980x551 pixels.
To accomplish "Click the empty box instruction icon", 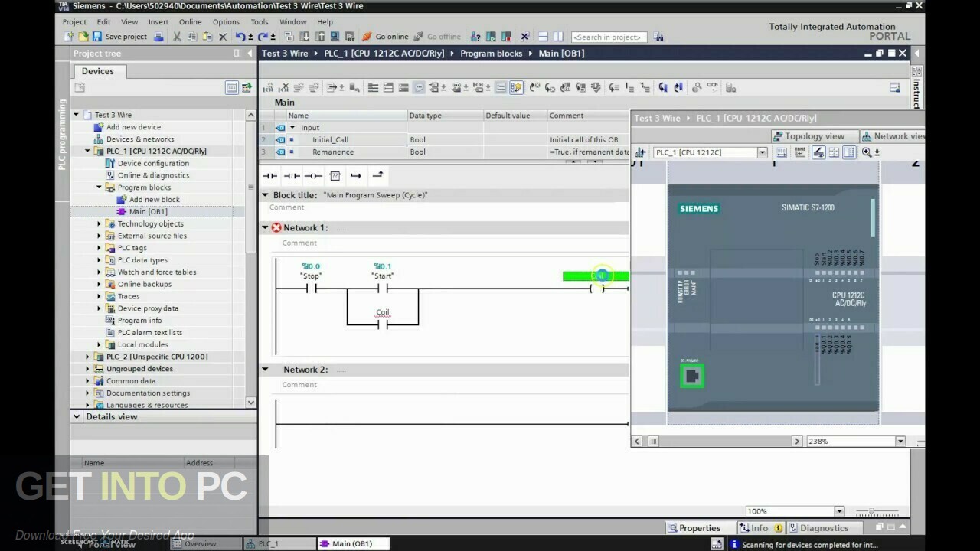I will 335,176.
